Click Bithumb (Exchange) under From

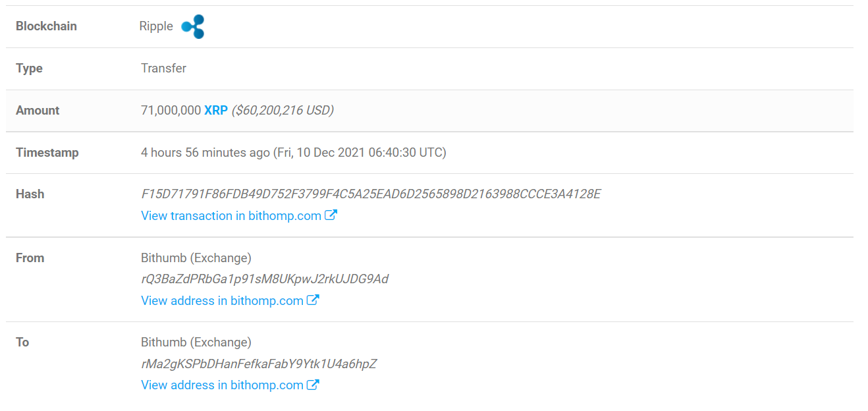click(196, 258)
